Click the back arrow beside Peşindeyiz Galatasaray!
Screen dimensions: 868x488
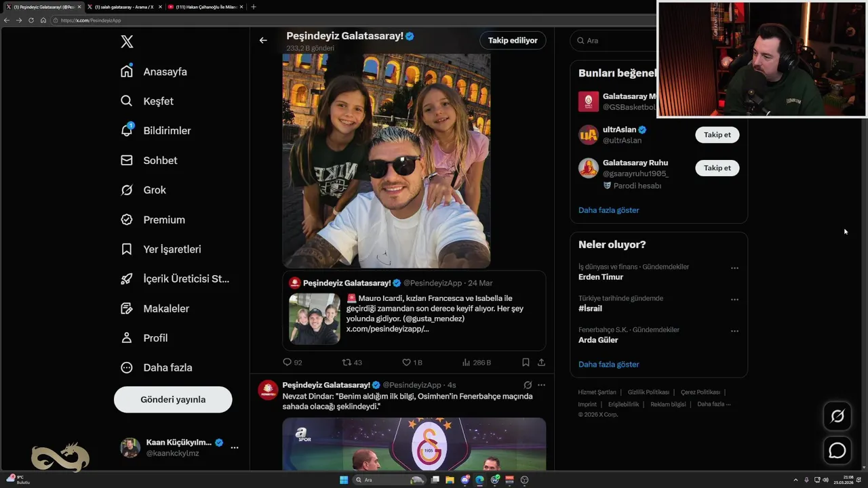pyautogui.click(x=263, y=40)
